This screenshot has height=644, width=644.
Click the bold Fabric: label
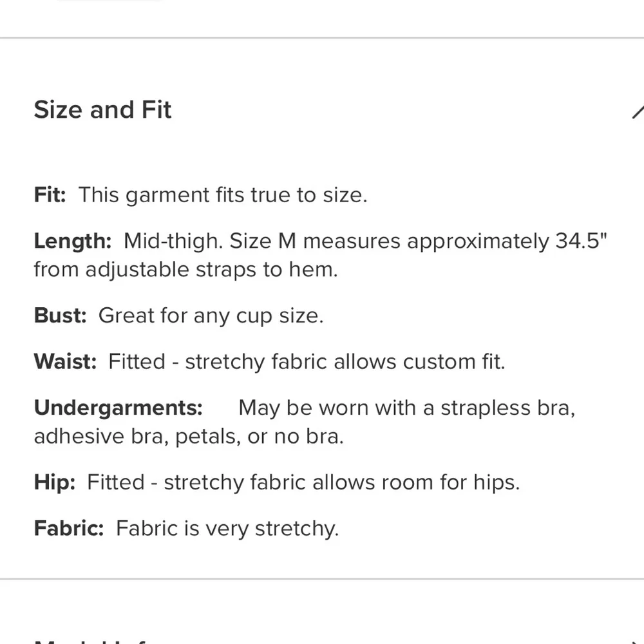[68, 529]
